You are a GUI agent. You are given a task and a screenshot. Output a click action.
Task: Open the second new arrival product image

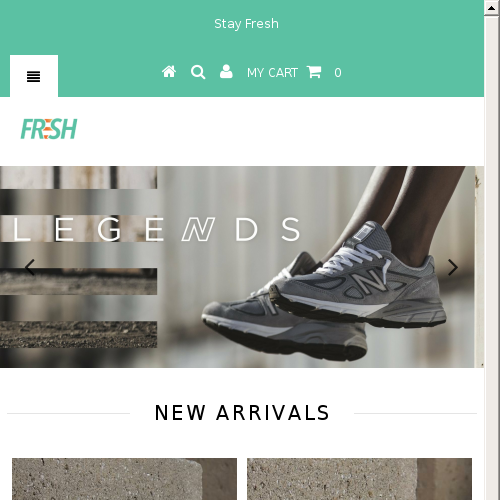359,479
